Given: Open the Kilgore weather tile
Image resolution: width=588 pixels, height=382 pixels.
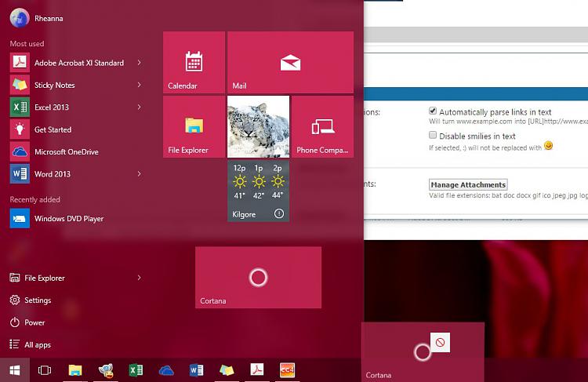Looking at the screenshot, I should pos(259,191).
